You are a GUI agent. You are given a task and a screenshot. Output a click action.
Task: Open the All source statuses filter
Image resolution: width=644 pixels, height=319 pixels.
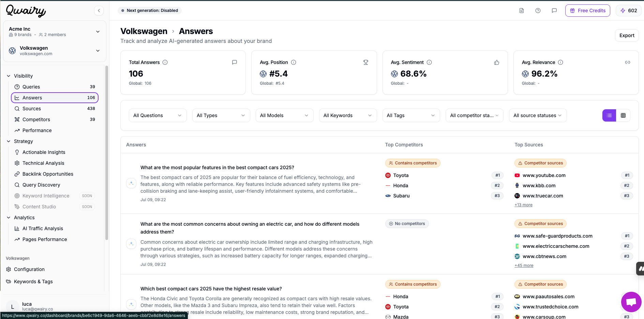coord(538,115)
